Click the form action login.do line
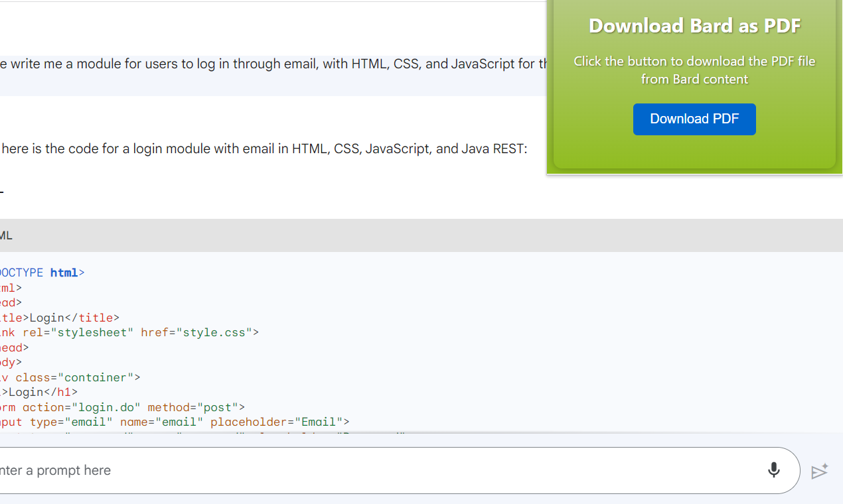 tap(123, 407)
